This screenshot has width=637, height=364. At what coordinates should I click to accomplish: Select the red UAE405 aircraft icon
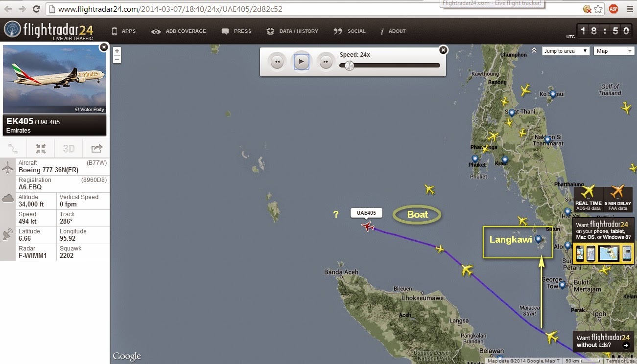click(x=368, y=226)
